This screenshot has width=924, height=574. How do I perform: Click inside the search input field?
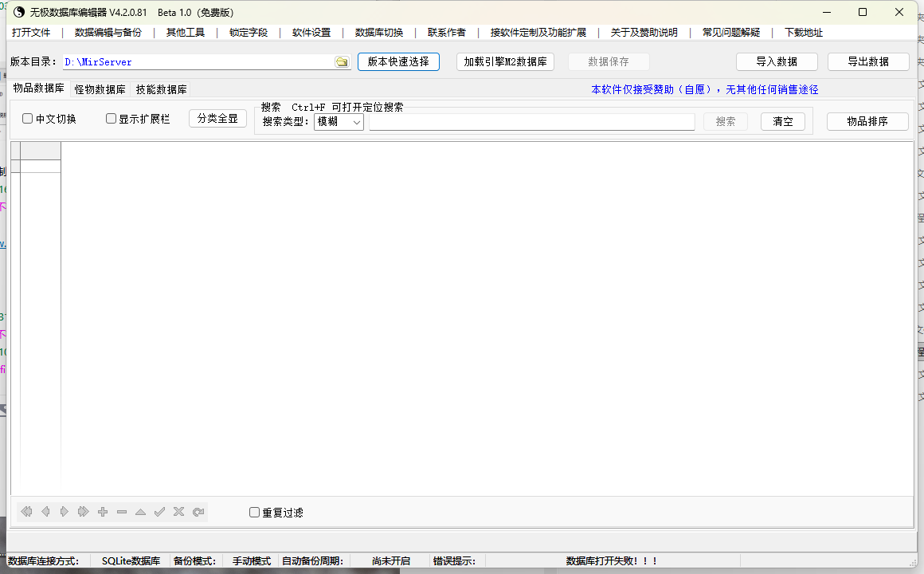531,121
